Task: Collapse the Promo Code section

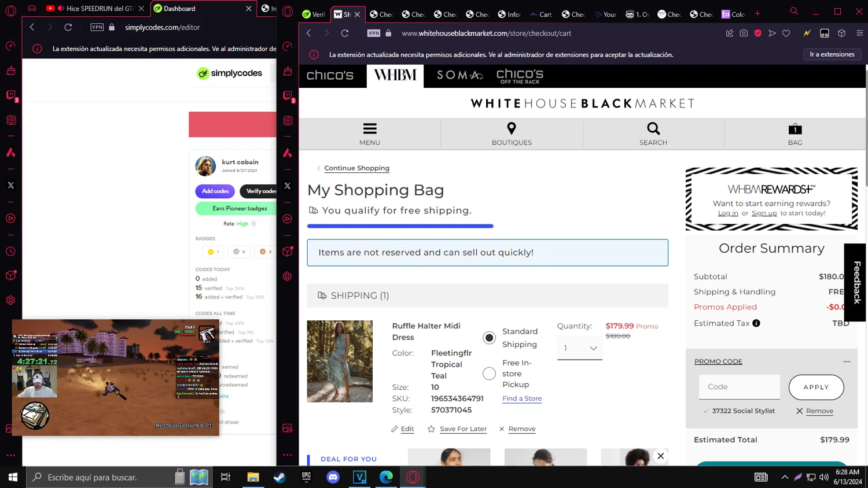Action: pyautogui.click(x=847, y=361)
